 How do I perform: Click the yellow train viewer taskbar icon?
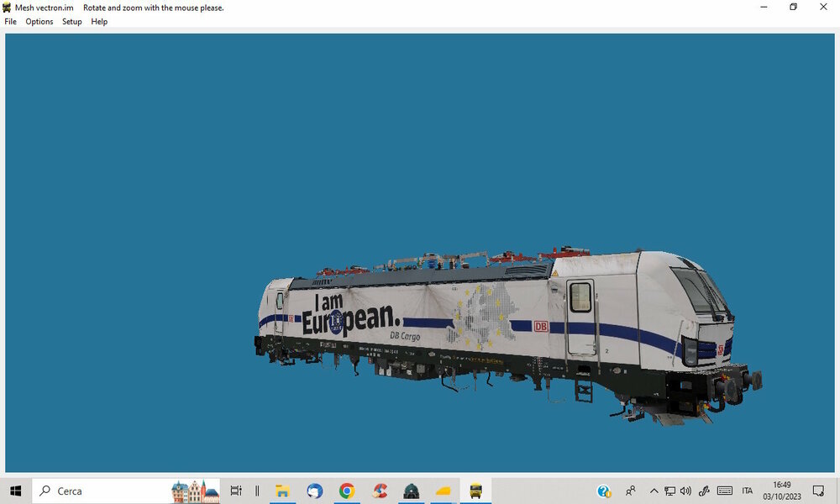point(475,491)
